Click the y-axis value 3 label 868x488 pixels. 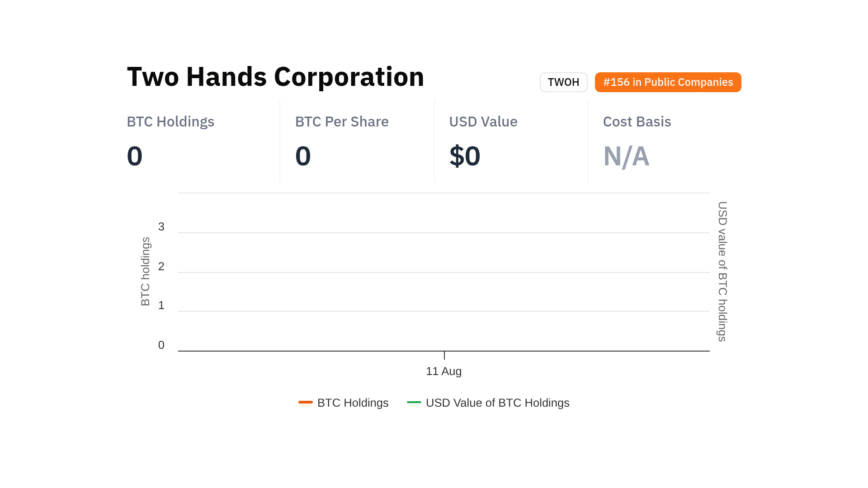161,227
